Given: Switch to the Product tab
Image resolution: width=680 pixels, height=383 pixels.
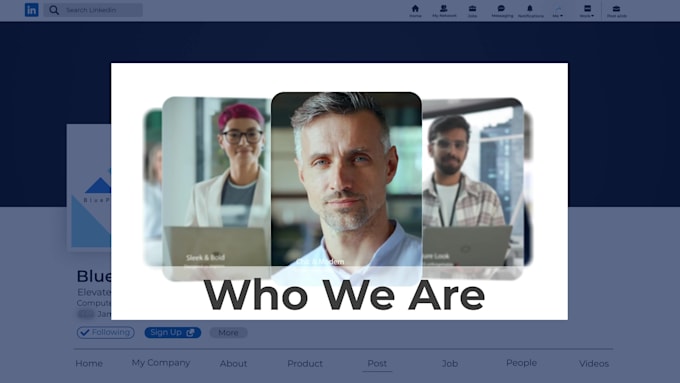Looking at the screenshot, I should 305,363.
